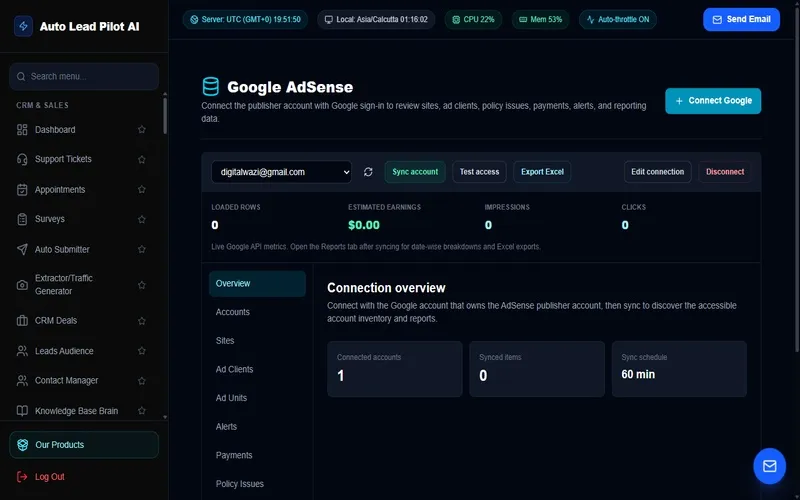Open the digitalwazi@gmail.com account dropdown
This screenshot has height=500, width=800.
click(x=281, y=172)
